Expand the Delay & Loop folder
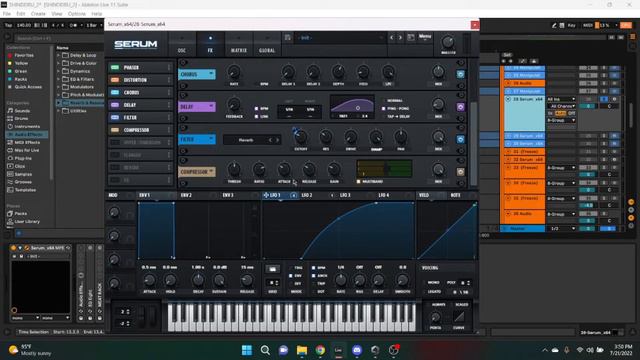 coord(58,55)
